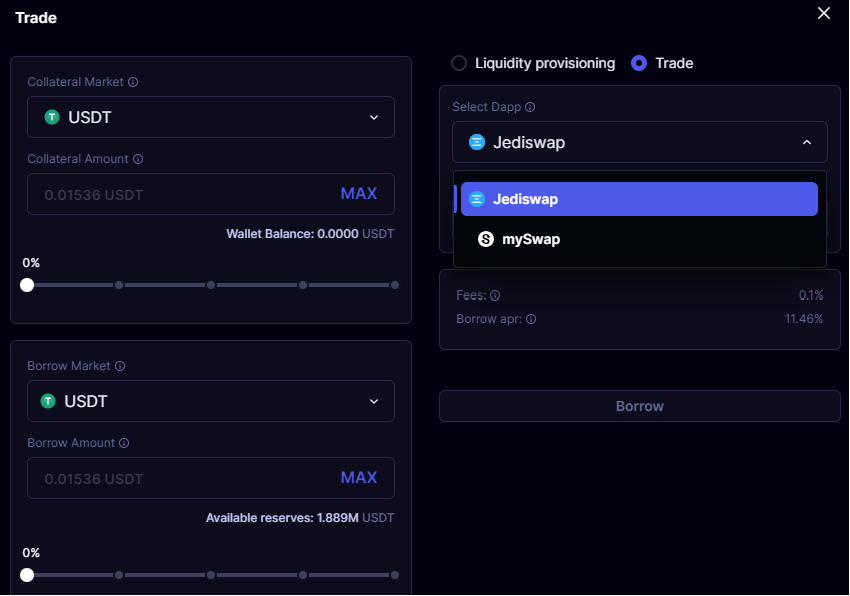The width and height of the screenshot is (850, 596).
Task: Click MAX for the Borrow Amount
Action: click(x=359, y=478)
